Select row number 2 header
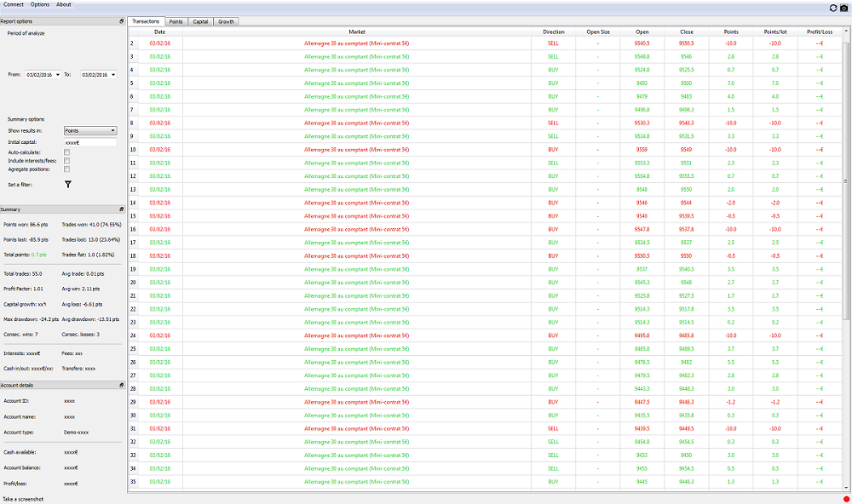 click(x=132, y=43)
